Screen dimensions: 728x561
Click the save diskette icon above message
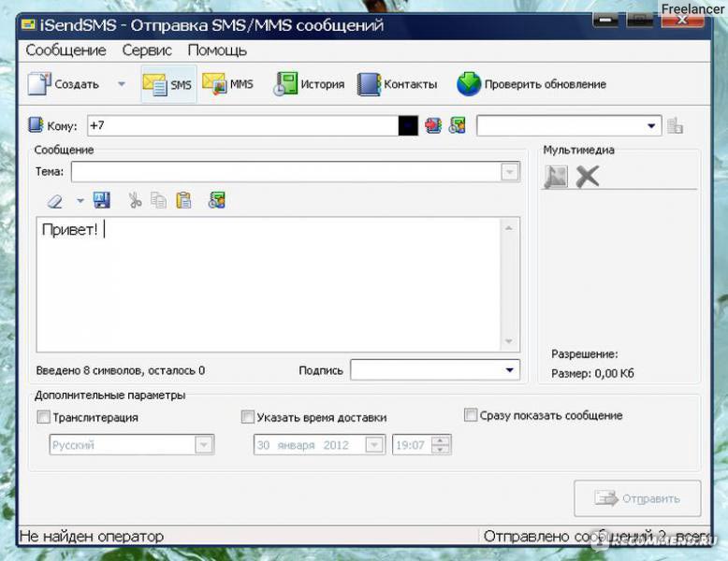102,200
